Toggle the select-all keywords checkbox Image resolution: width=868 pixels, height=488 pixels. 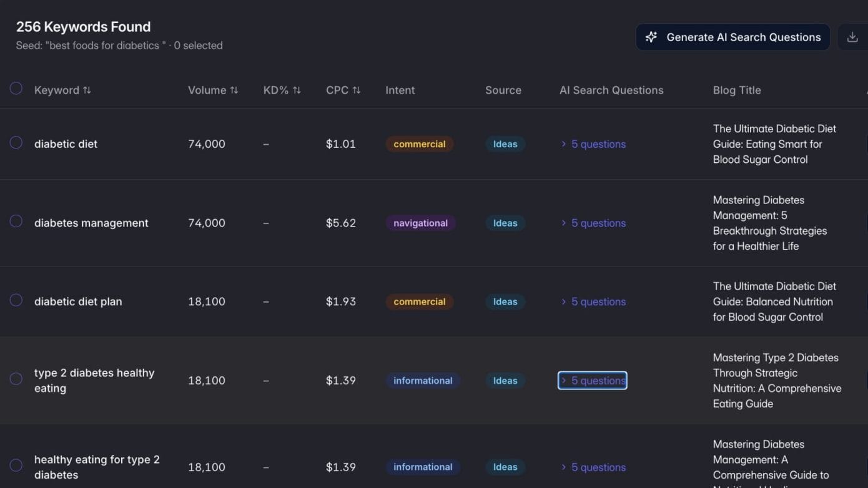[x=16, y=89]
